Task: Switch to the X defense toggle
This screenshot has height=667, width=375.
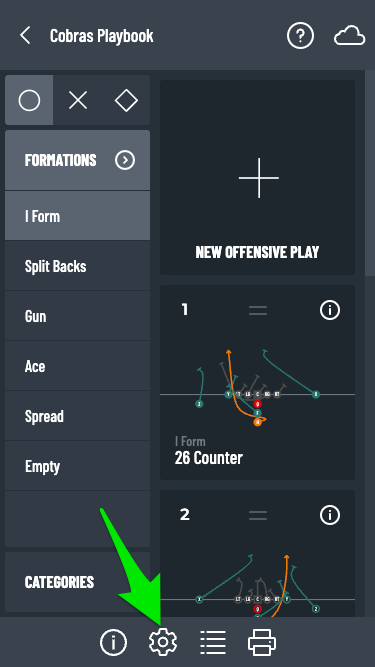Action: pyautogui.click(x=78, y=100)
